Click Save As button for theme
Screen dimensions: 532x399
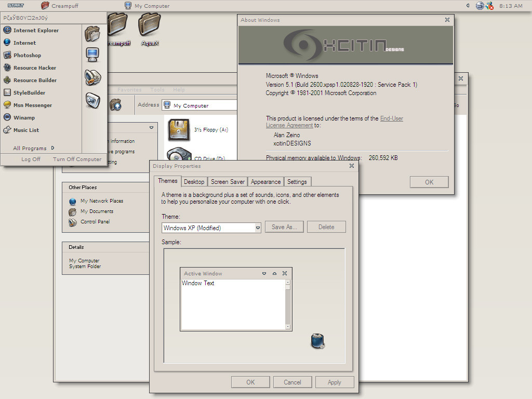pos(284,227)
